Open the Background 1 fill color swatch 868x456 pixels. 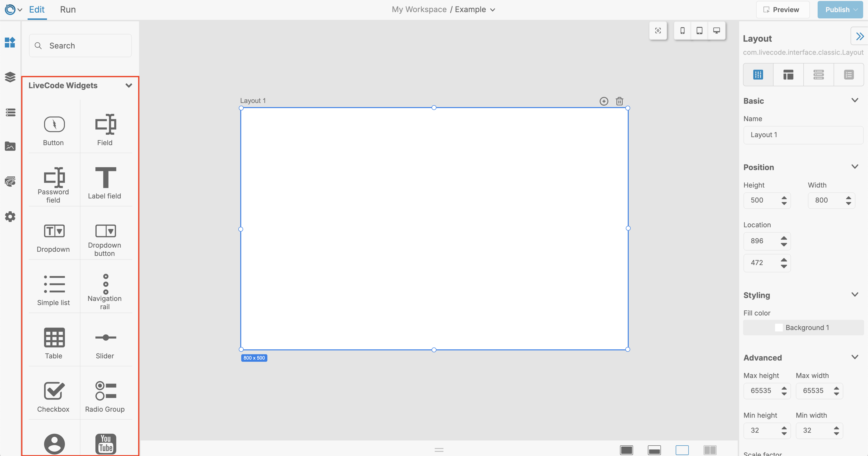pyautogui.click(x=803, y=328)
